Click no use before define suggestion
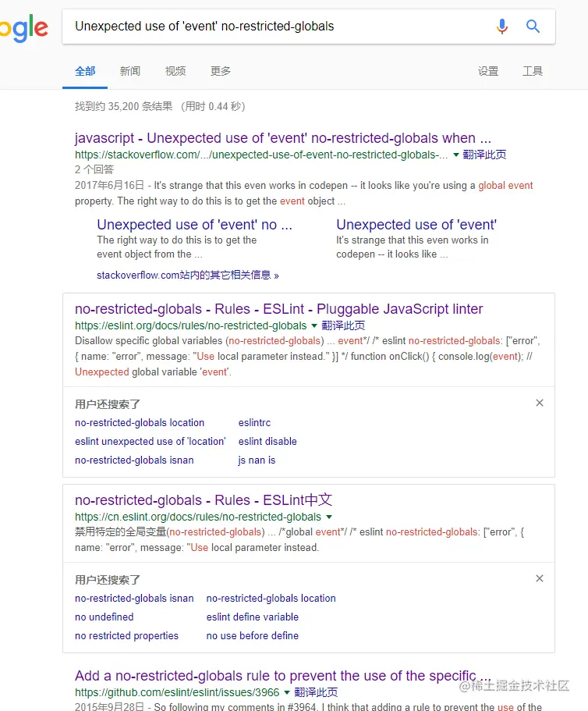Image resolution: width=588 pixels, height=711 pixels. point(253,635)
